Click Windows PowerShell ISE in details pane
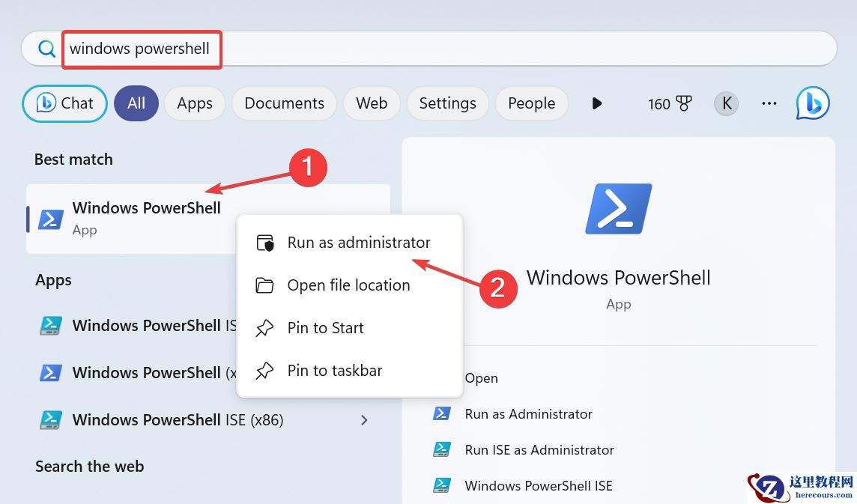Viewport: 857px width, 504px height. pos(539,486)
